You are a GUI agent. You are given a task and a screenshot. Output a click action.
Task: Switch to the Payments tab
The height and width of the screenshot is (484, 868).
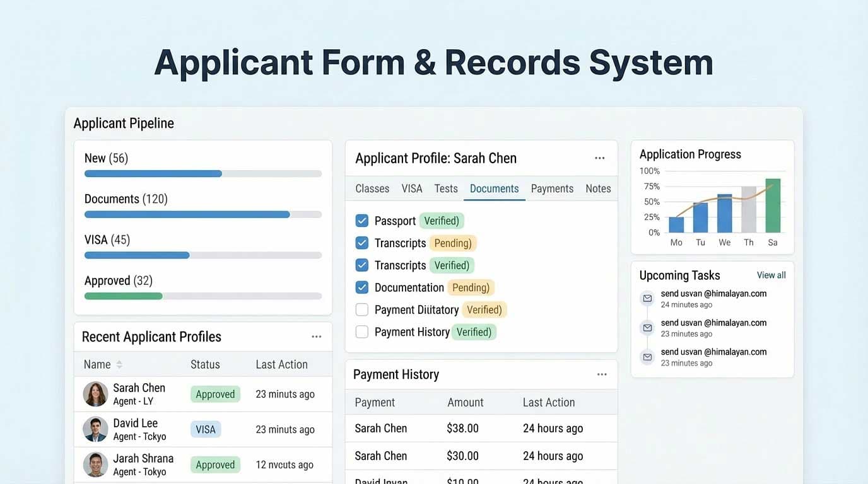[x=552, y=188]
